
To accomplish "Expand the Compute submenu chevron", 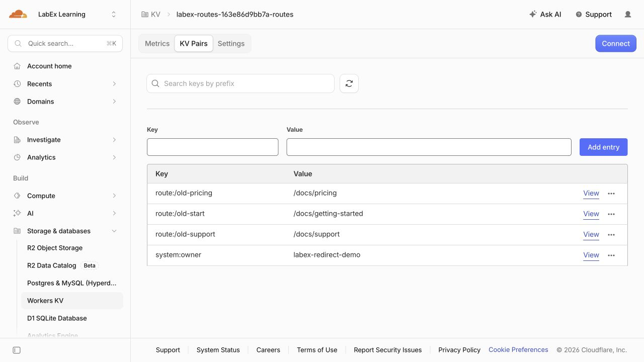I will click(x=114, y=196).
